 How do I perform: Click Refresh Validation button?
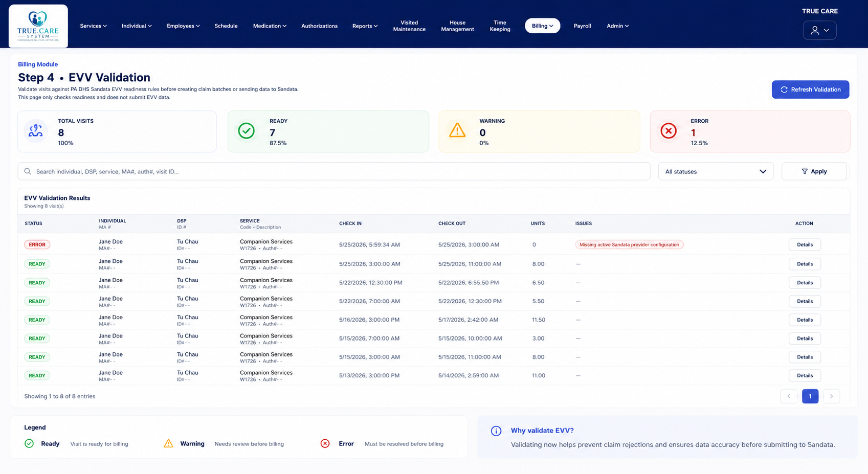(810, 89)
